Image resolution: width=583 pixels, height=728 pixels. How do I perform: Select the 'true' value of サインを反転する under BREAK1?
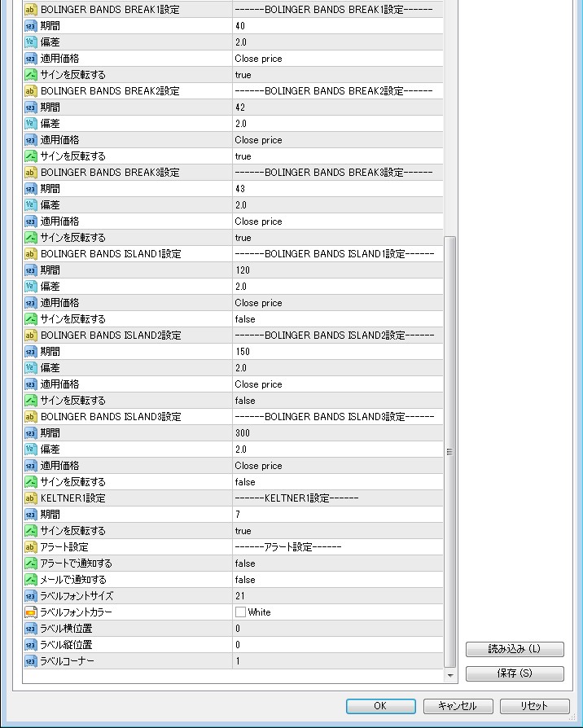[243, 75]
